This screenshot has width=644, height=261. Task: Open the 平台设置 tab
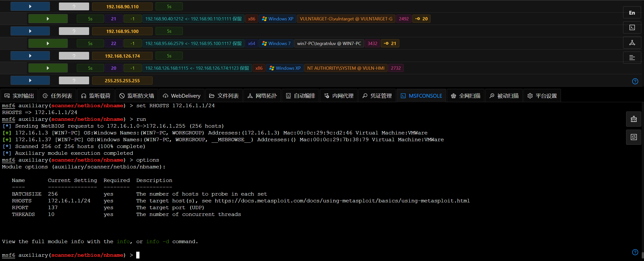tap(542, 96)
